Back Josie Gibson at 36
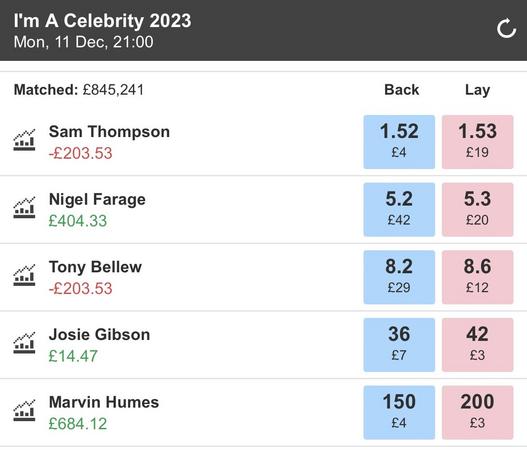This screenshot has height=450, width=527. point(399,345)
